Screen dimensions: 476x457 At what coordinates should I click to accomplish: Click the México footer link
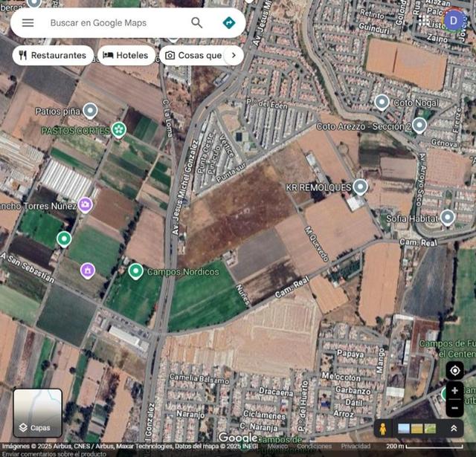pos(277,446)
